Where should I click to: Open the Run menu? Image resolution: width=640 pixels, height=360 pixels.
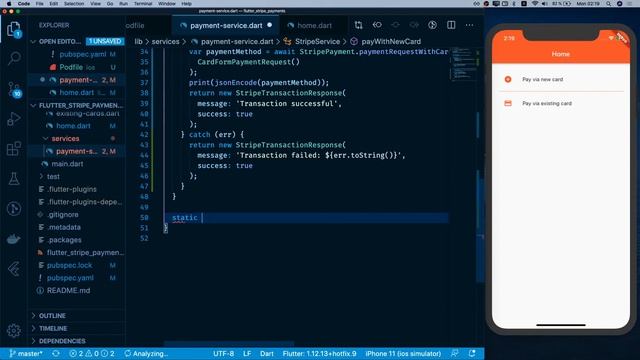[123, 4]
